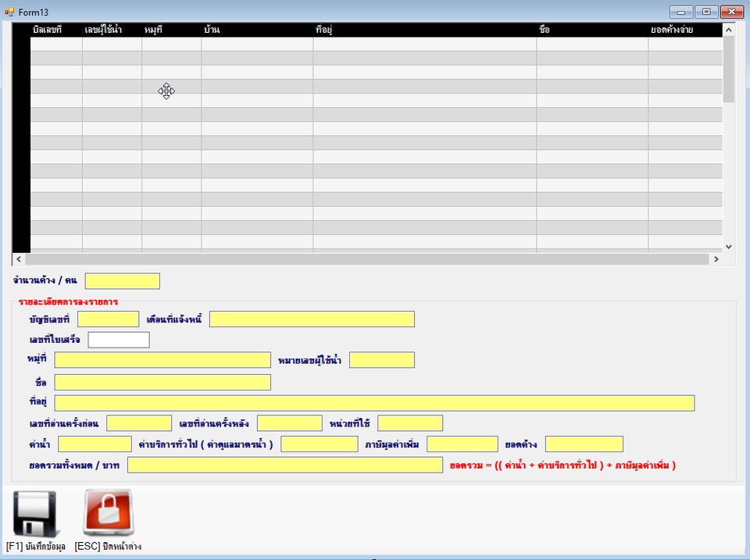
Task: Click the left arrow of the horizontal scrollbar
Action: [17, 259]
